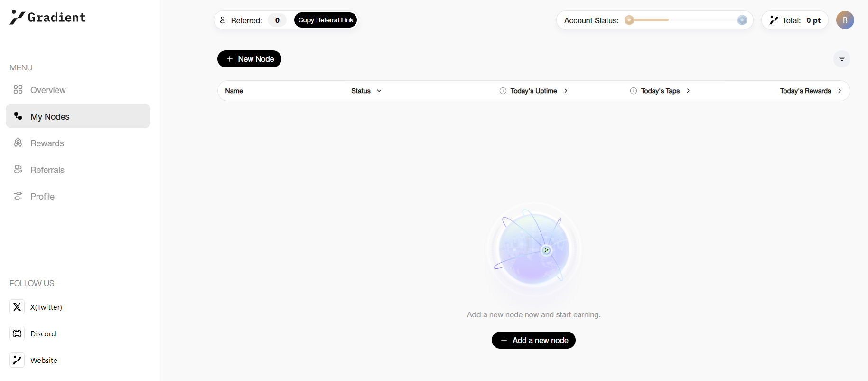
Task: Click the info icon beside Today's Taps
Action: (x=633, y=91)
